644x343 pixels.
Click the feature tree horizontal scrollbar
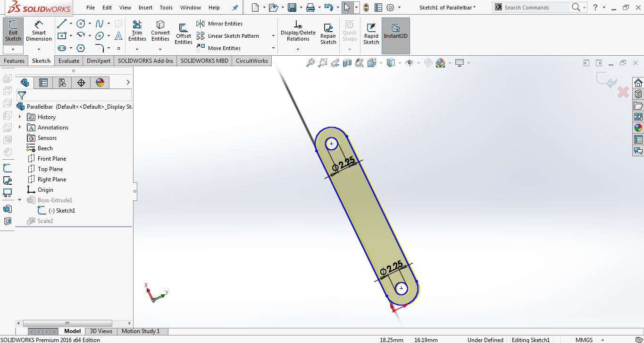pyautogui.click(x=67, y=323)
